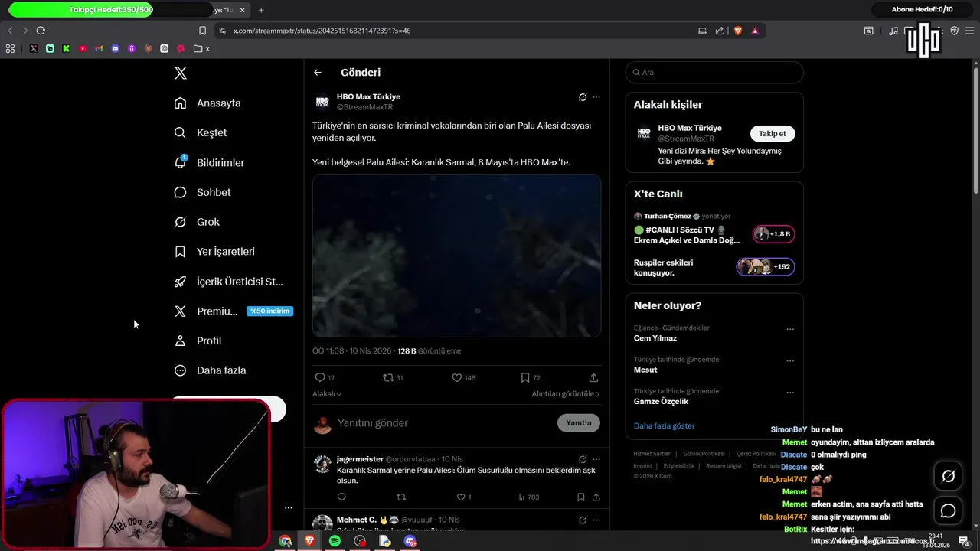Open more options for Mesut trend
The height and width of the screenshot is (551, 980).
[790, 361]
